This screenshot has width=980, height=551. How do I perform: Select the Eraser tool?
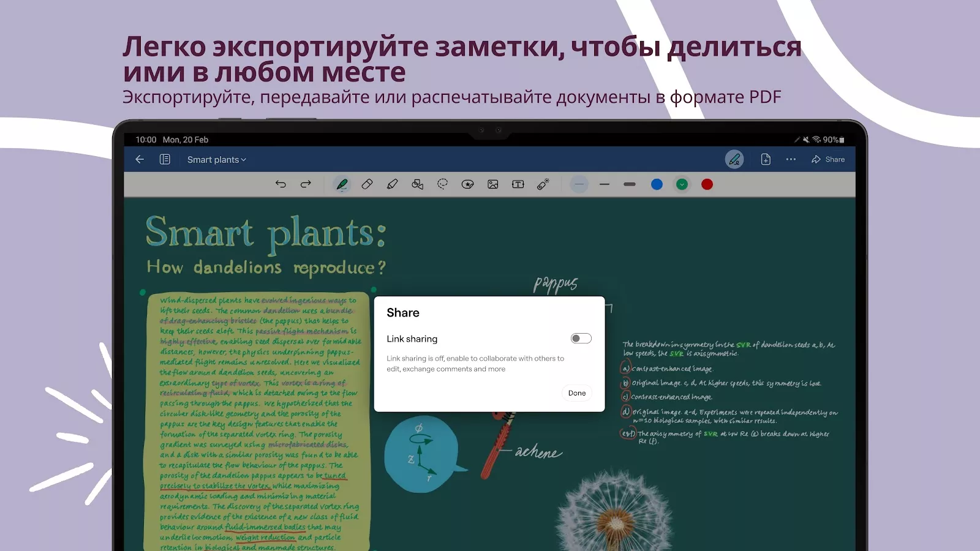tap(367, 184)
